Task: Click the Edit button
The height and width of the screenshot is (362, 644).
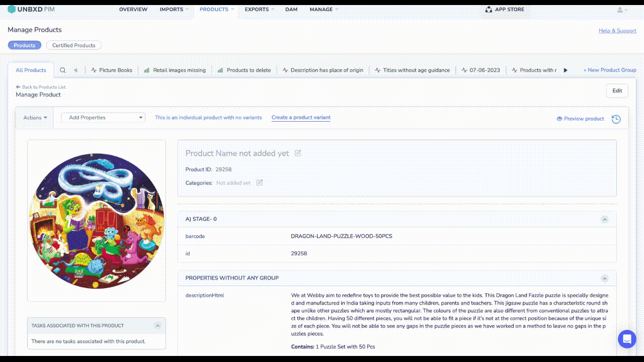Action: (617, 91)
